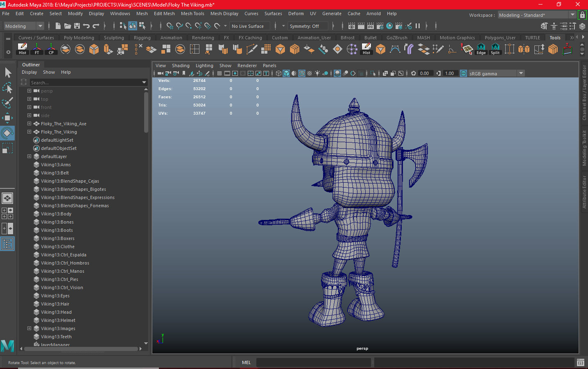Toggle smooth shade all viewport button
Viewport: 588px width, 369px height.
coord(286,73)
